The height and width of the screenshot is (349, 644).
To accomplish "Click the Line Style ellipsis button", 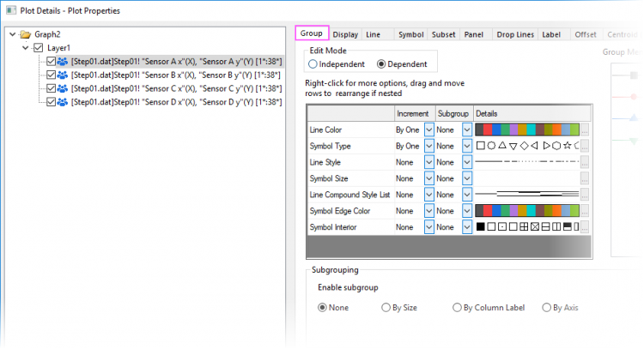I will point(585,162).
